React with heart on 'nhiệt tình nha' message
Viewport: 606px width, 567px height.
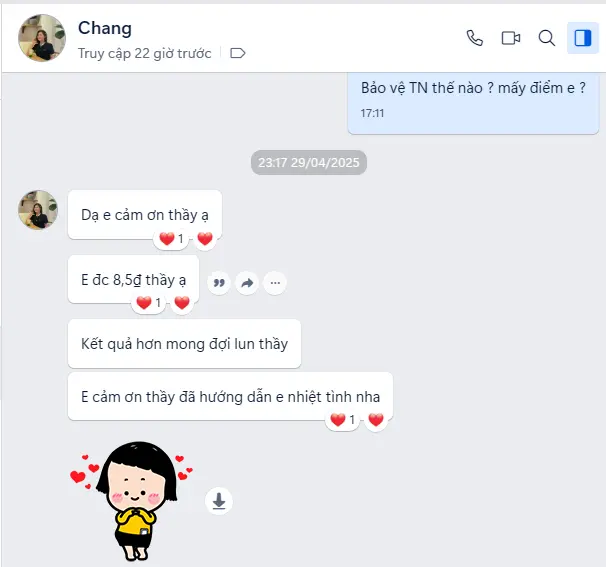(376, 419)
